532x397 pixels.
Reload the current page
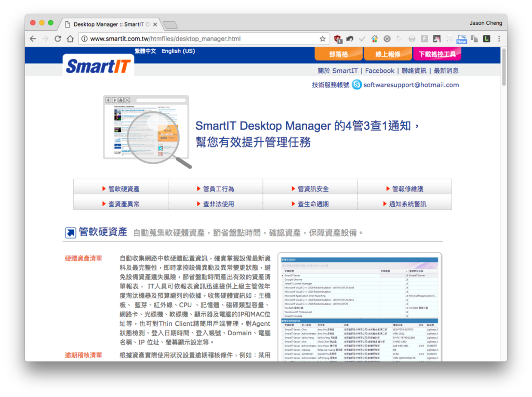pyautogui.click(x=58, y=38)
